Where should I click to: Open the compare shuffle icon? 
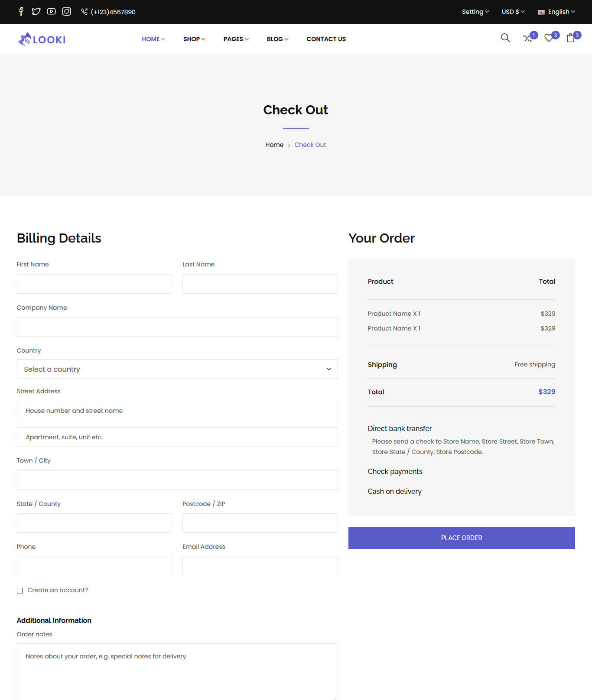527,39
